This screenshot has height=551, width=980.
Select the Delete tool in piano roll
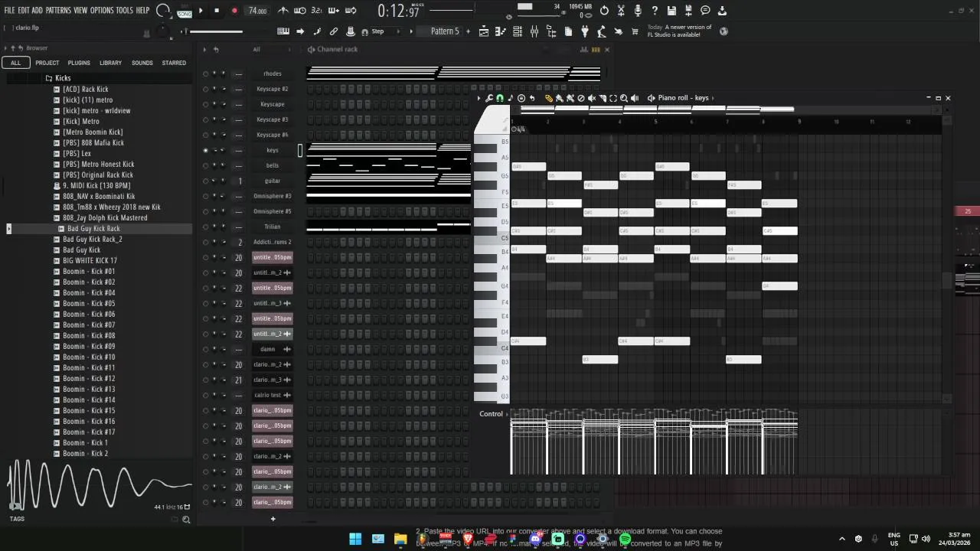[x=580, y=98]
